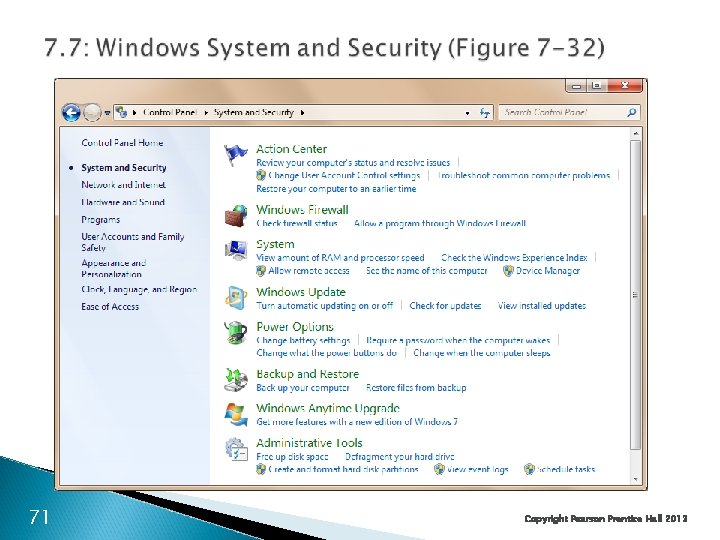Click shield icon next to Schedule tasks
Image resolution: width=720 pixels, height=540 pixels.
coord(529,469)
